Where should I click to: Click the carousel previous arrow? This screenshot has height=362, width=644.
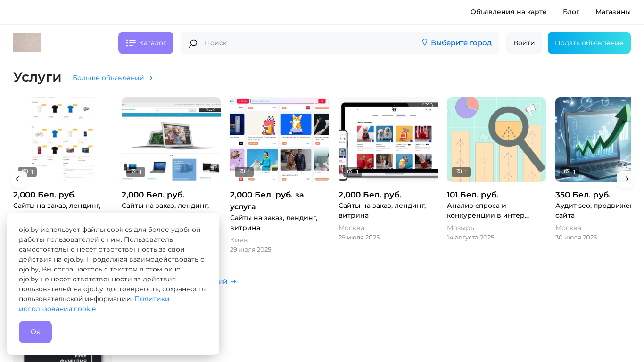coord(19,179)
